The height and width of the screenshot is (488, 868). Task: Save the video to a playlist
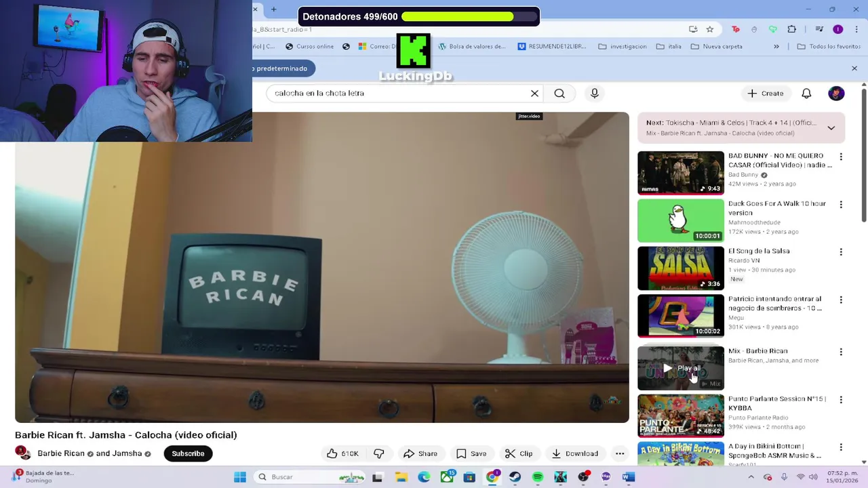point(471,453)
